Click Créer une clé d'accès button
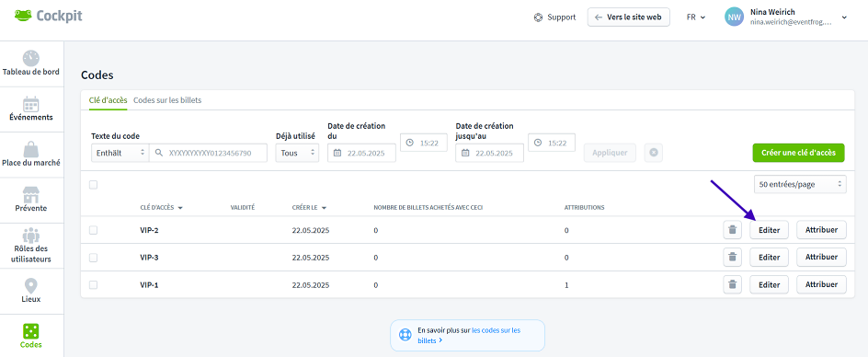 pos(798,153)
